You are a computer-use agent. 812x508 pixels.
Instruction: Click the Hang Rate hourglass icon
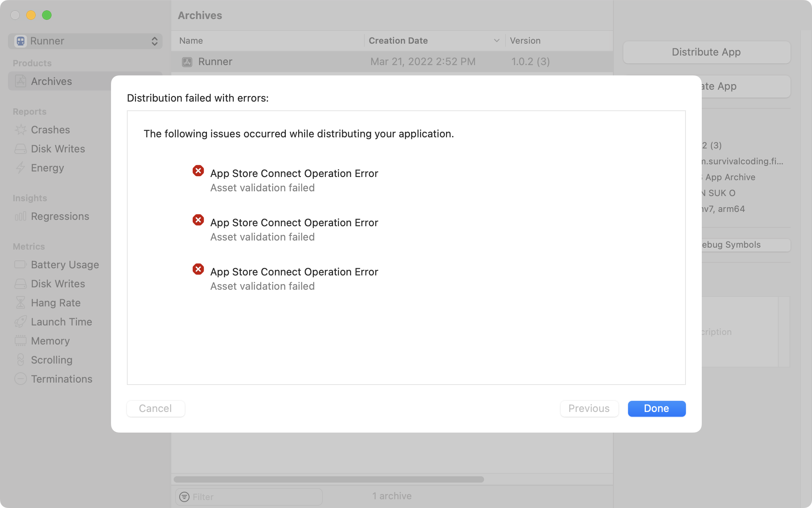click(x=21, y=303)
